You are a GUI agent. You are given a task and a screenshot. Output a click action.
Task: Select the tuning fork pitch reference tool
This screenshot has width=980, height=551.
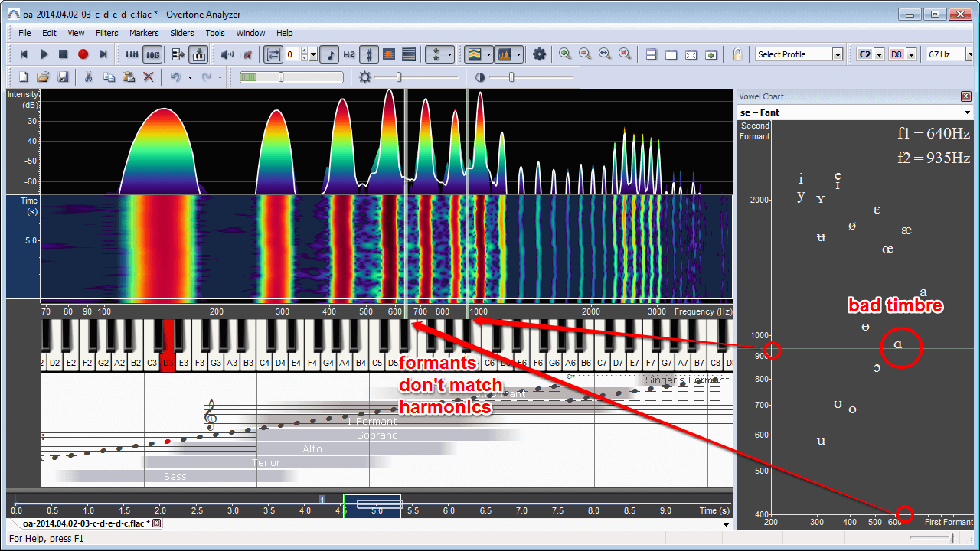click(x=370, y=54)
